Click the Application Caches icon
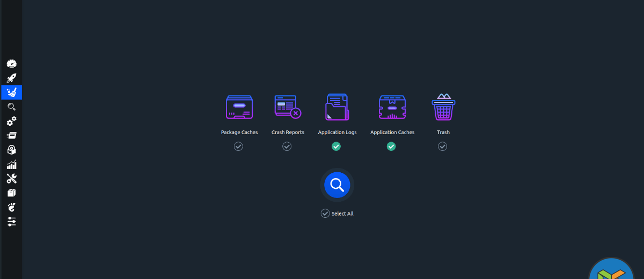The width and height of the screenshot is (644, 279). pos(392,107)
